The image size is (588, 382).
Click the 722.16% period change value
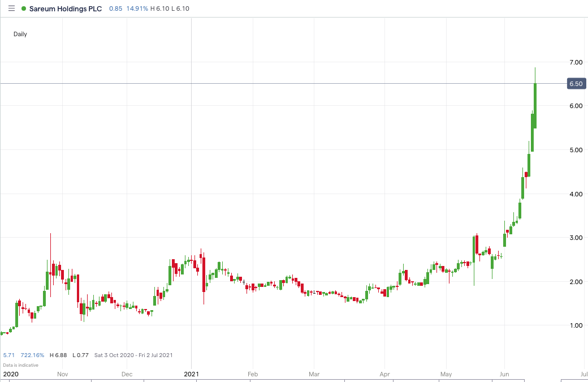pos(32,355)
